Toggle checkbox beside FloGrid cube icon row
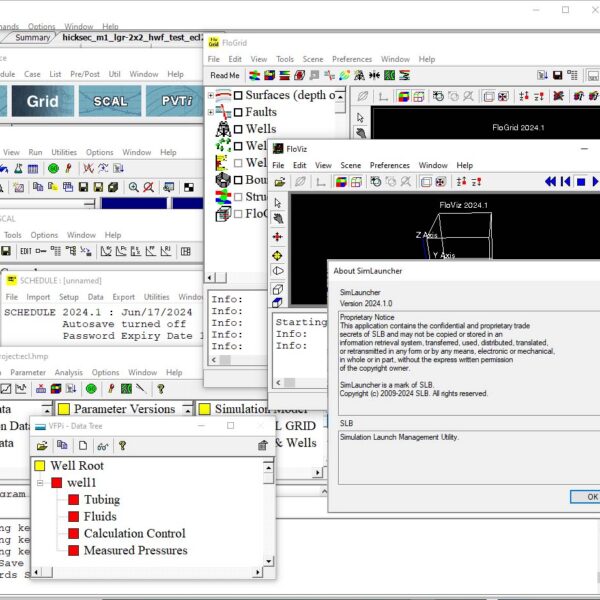 238,214
